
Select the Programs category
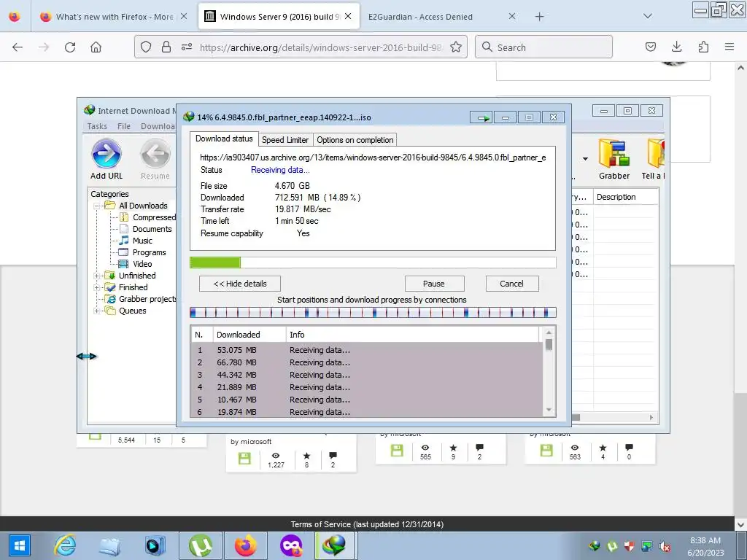tap(149, 252)
